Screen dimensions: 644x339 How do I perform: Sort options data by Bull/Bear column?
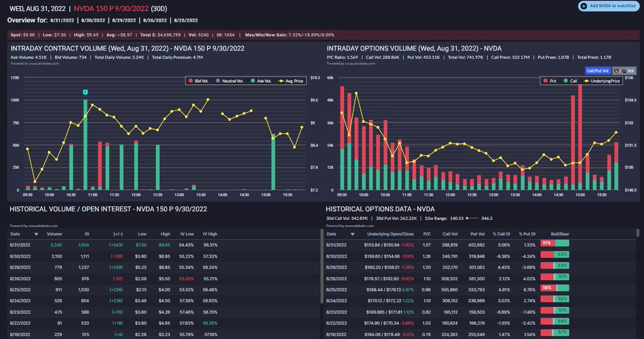click(560, 234)
